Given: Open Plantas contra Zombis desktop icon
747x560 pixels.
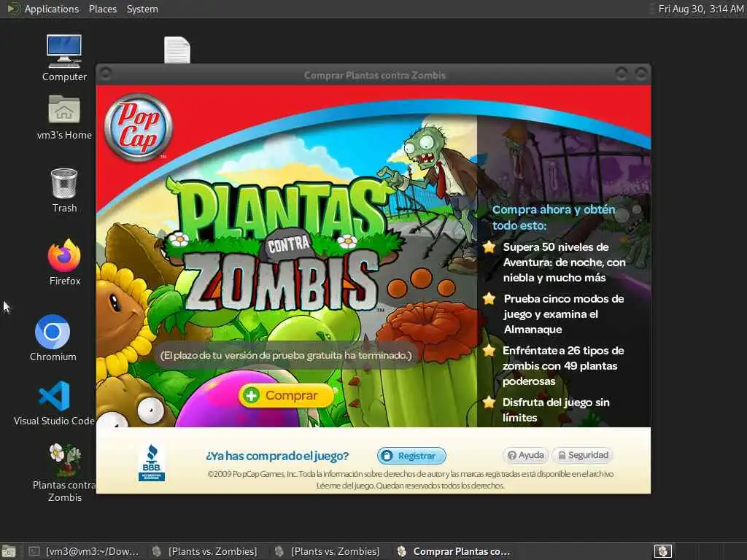Looking at the screenshot, I should (64, 472).
